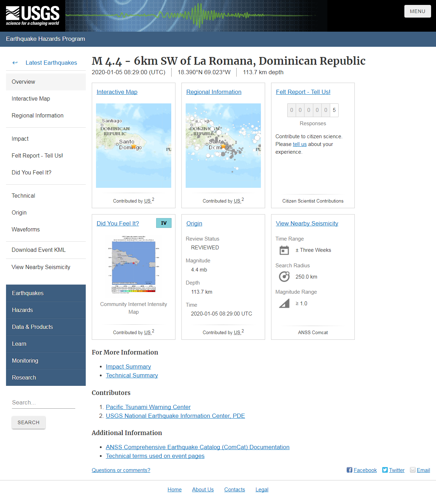Screen dimensions: 436x504
Task: Open the Home footer link
Action: [174, 490]
